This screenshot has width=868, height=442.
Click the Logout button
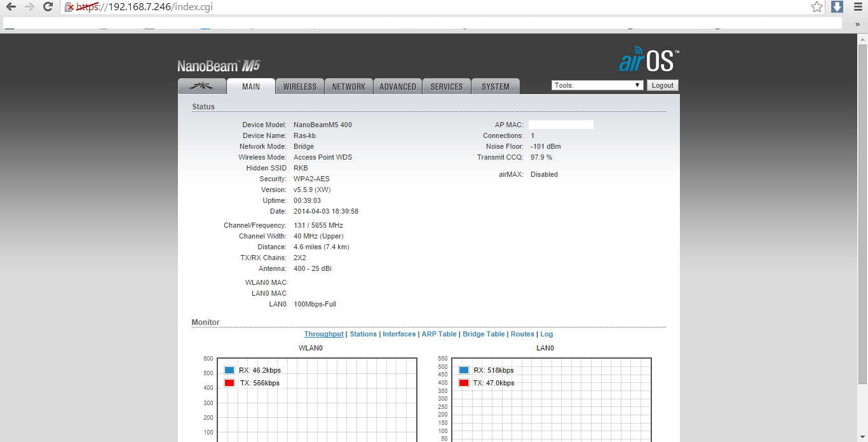click(663, 85)
